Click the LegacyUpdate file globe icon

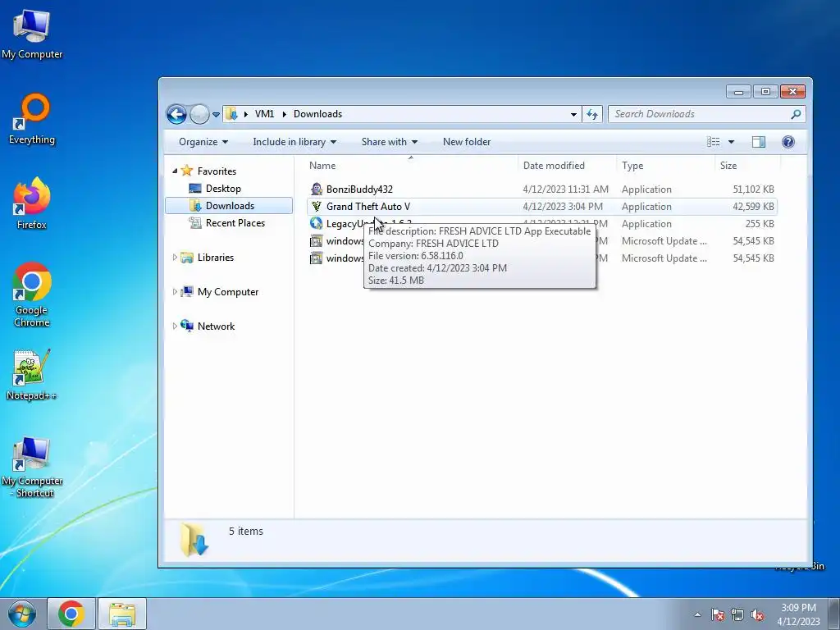317,223
